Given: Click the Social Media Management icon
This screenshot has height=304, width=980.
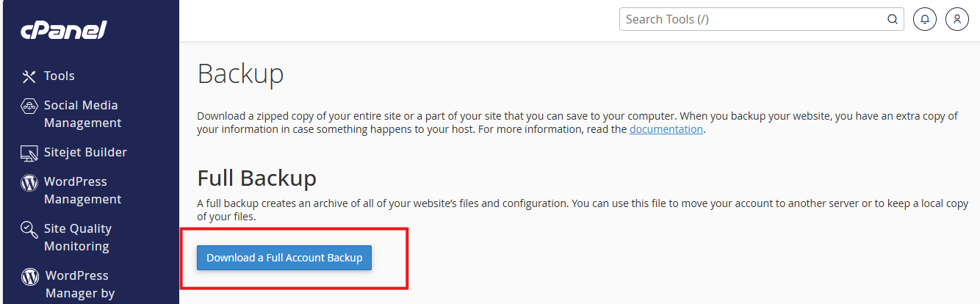Looking at the screenshot, I should click(x=29, y=106).
